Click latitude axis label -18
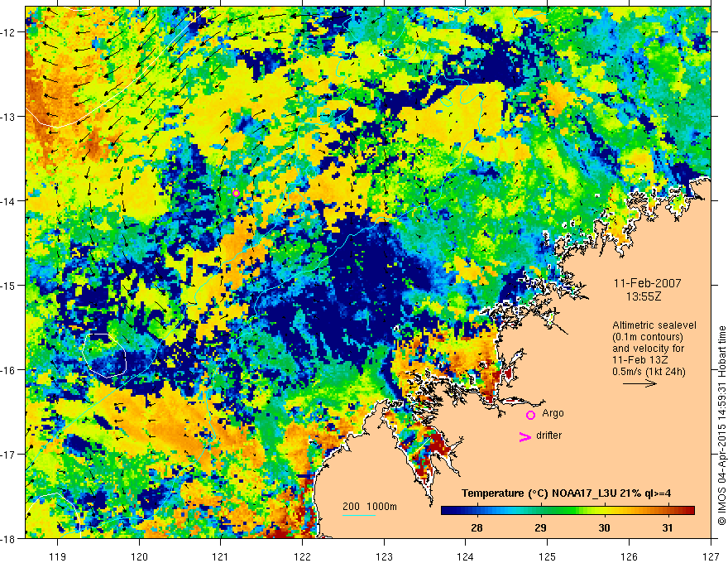This screenshot has height=563, width=728. click(x=8, y=538)
